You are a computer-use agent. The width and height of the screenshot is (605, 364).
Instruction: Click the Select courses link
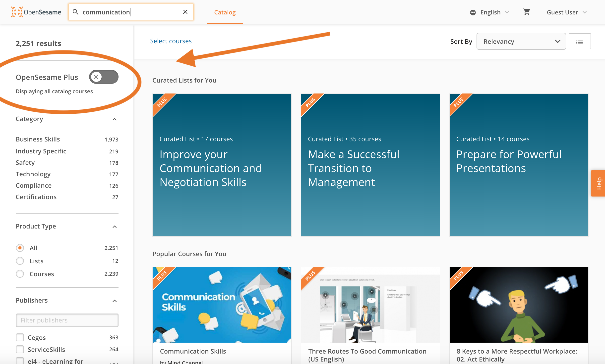171,41
